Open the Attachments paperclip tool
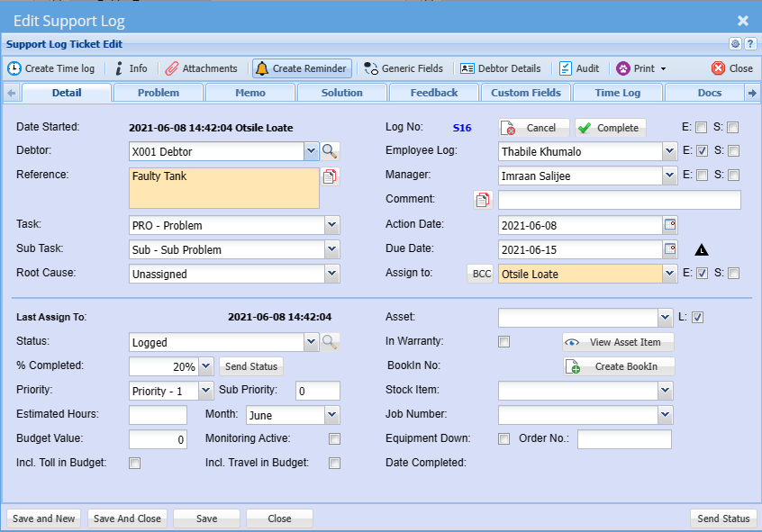Screen dimensions: 762x532 171,68
